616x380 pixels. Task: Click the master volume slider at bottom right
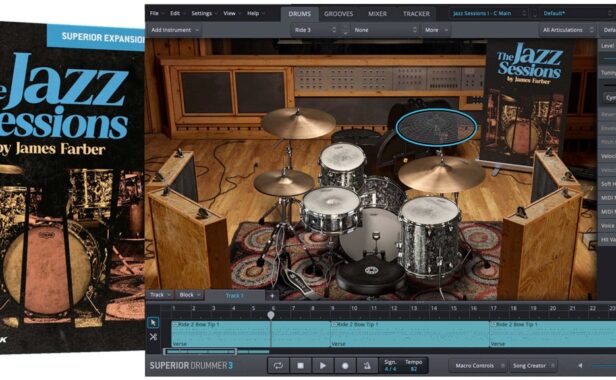[603, 366]
